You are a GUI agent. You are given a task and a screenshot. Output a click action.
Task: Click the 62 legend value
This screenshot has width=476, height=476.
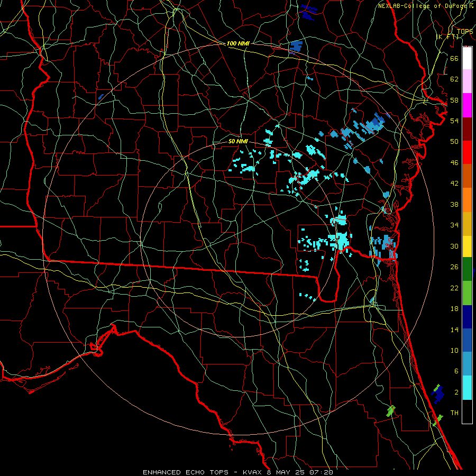[x=454, y=79]
